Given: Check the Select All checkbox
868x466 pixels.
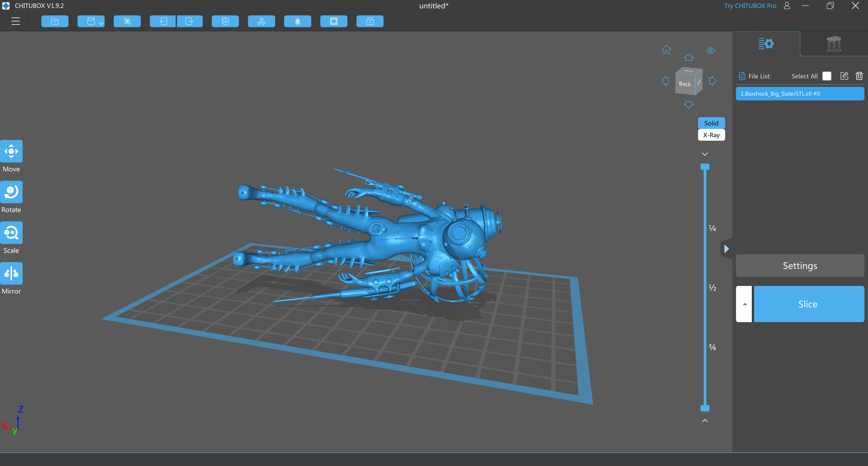Looking at the screenshot, I should point(827,76).
